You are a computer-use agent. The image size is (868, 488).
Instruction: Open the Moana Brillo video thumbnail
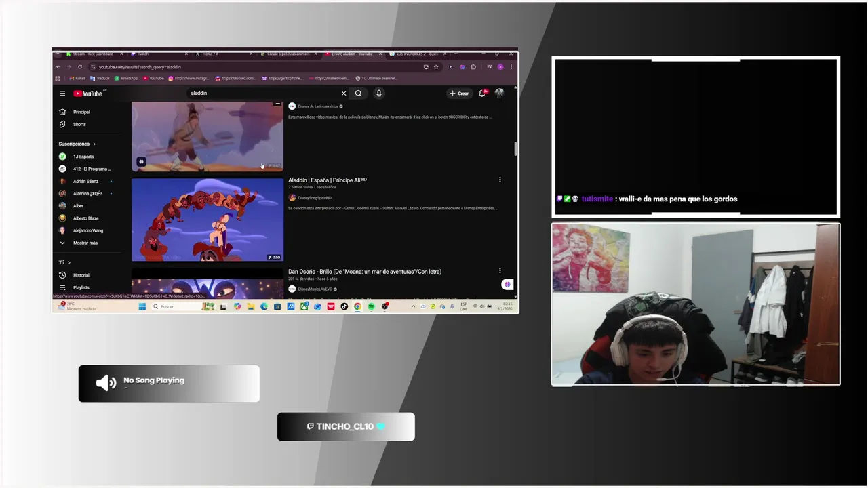(x=208, y=285)
